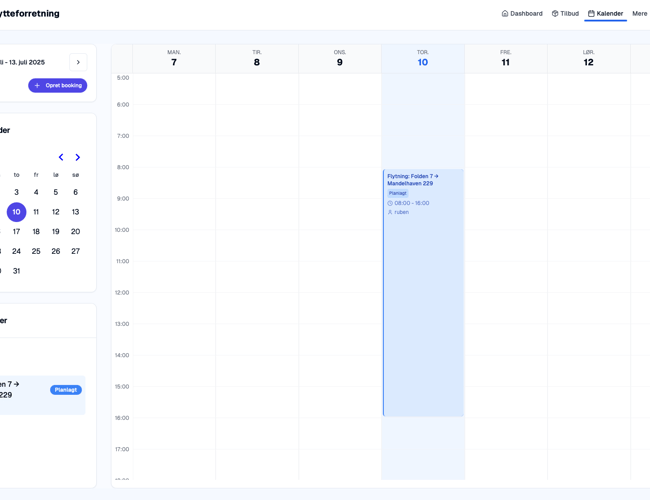Show next month in mini calendar

click(x=78, y=157)
